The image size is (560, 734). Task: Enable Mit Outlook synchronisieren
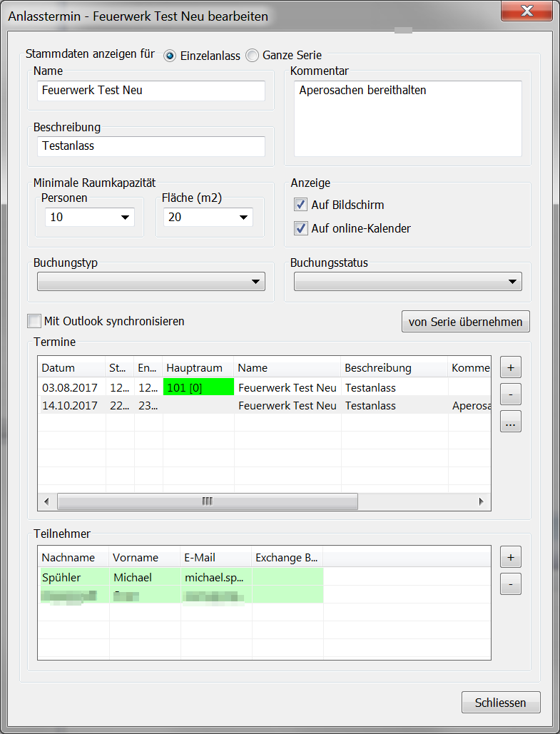(x=34, y=321)
